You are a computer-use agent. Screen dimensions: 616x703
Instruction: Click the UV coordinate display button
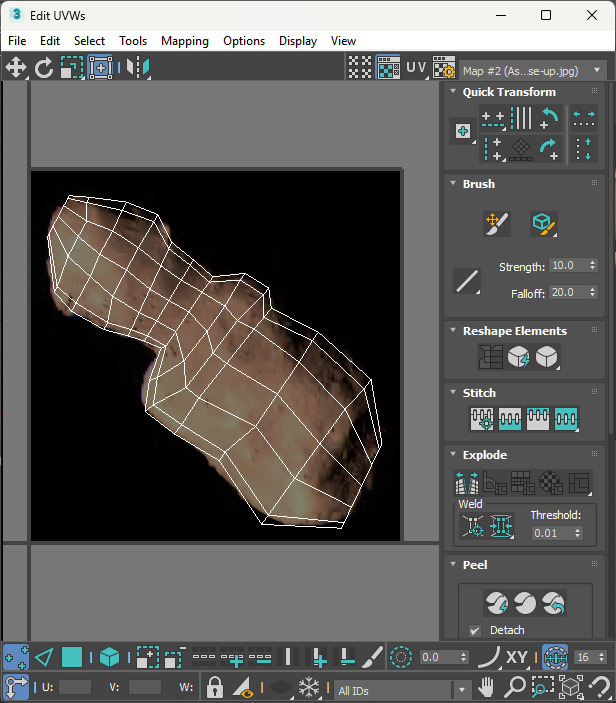[x=416, y=68]
